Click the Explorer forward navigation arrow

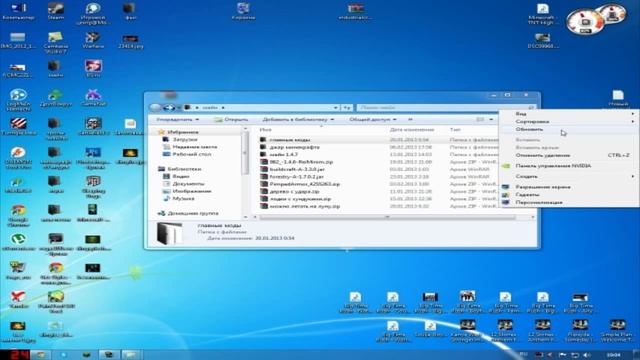pyautogui.click(x=168, y=107)
